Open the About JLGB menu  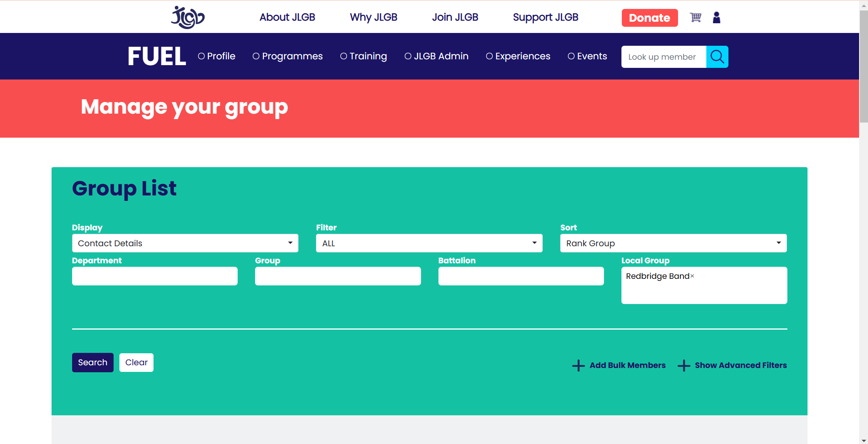tap(287, 17)
